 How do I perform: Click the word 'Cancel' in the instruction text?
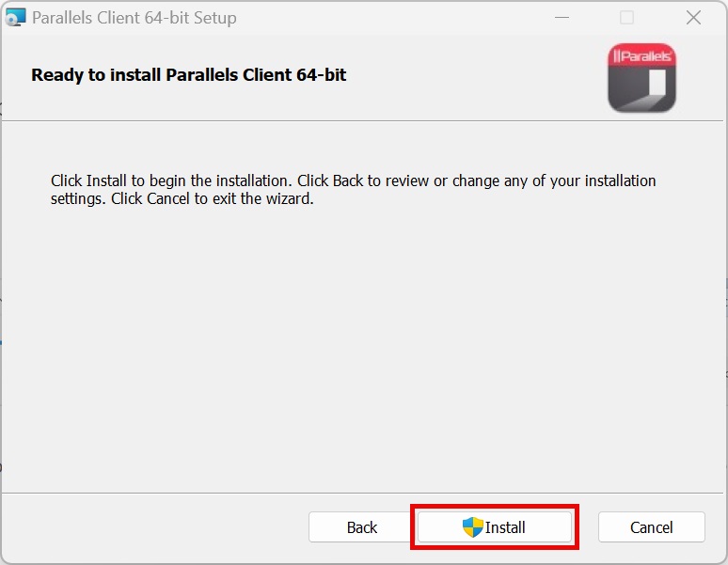(x=169, y=199)
